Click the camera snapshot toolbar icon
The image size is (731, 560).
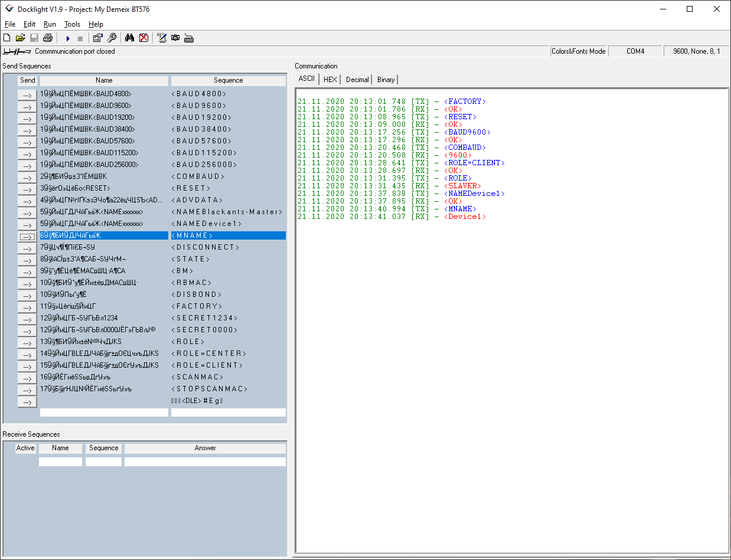click(175, 38)
